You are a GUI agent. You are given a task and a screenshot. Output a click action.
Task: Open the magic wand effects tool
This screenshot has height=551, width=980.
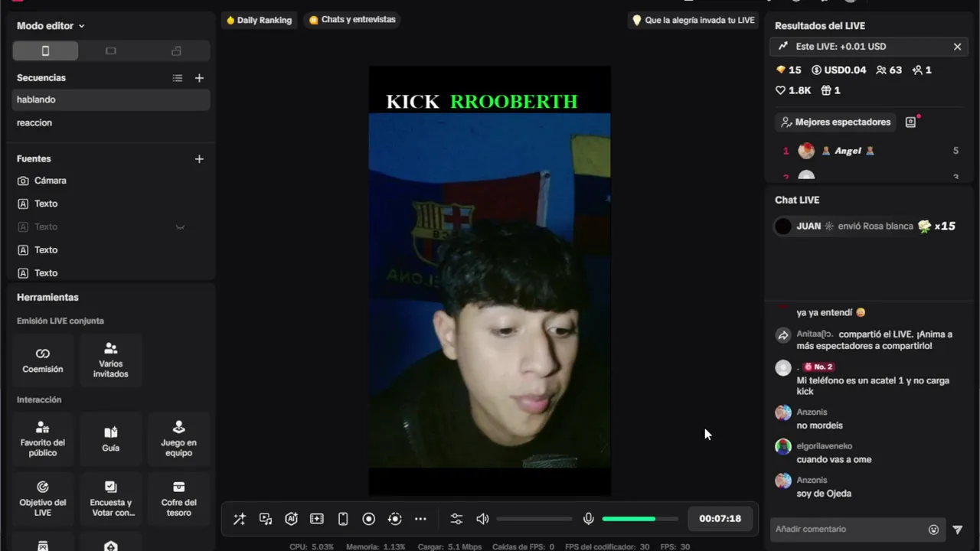[240, 519]
